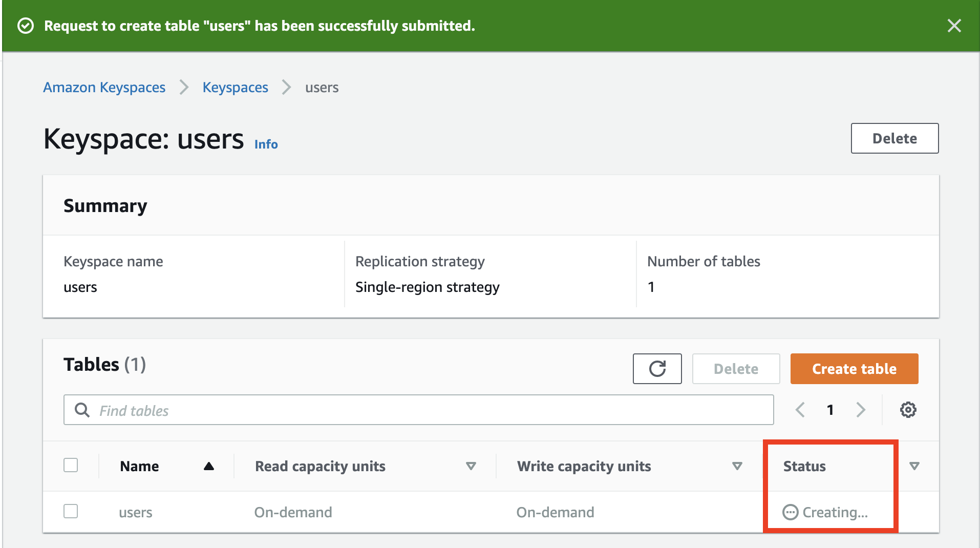This screenshot has height=548, width=980.
Task: Click the Creating status icon
Action: point(791,512)
